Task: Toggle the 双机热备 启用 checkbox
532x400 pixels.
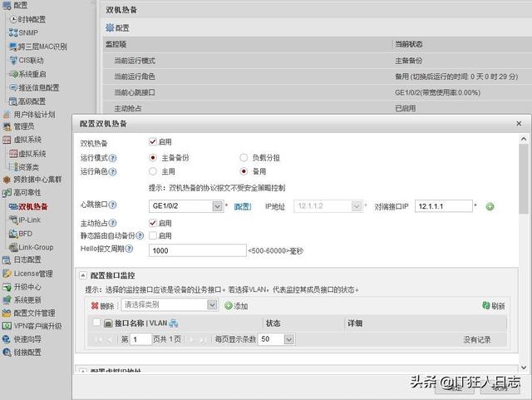Action: coord(153,141)
